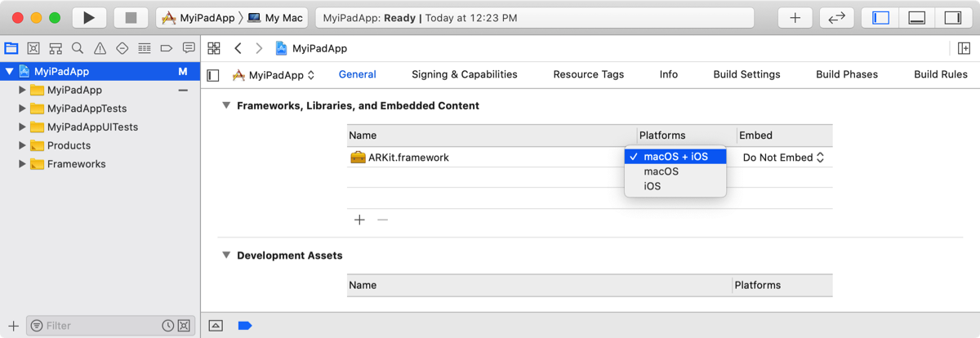Image resolution: width=980 pixels, height=338 pixels.
Task: Click the Run (play) button
Action: (x=89, y=17)
